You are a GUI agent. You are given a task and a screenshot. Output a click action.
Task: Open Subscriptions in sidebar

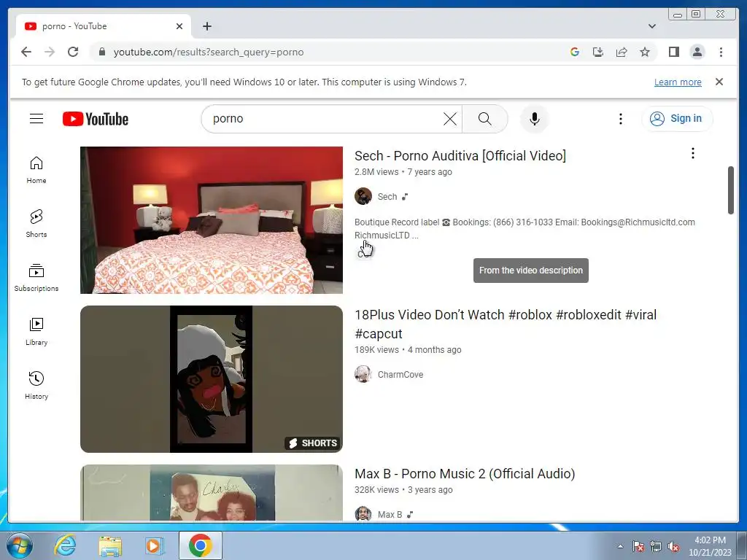click(x=36, y=277)
